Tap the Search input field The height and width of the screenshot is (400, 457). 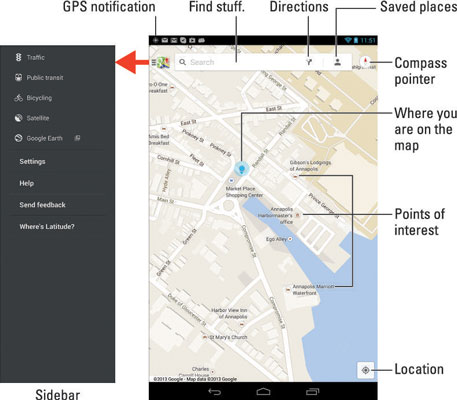[240, 62]
